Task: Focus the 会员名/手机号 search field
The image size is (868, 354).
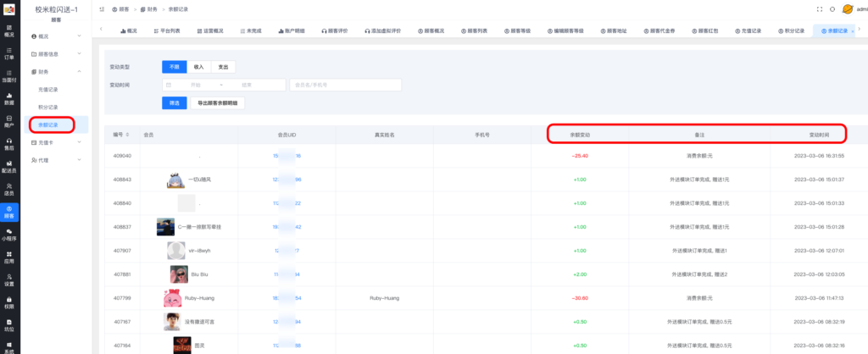Action: point(346,85)
